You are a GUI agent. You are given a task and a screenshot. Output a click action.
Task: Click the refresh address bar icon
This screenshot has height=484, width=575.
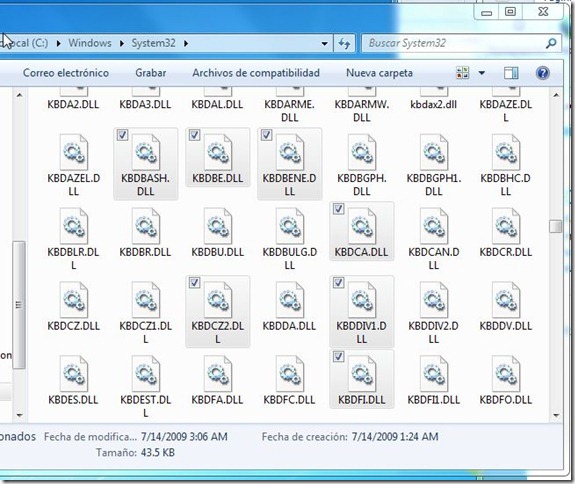tap(344, 44)
